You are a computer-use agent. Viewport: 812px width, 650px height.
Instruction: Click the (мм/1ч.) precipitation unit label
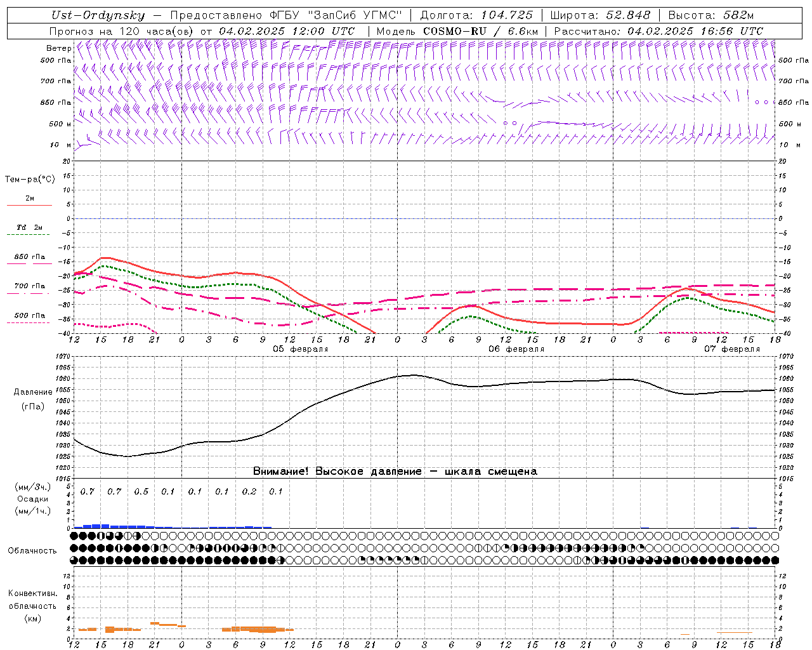click(x=33, y=511)
